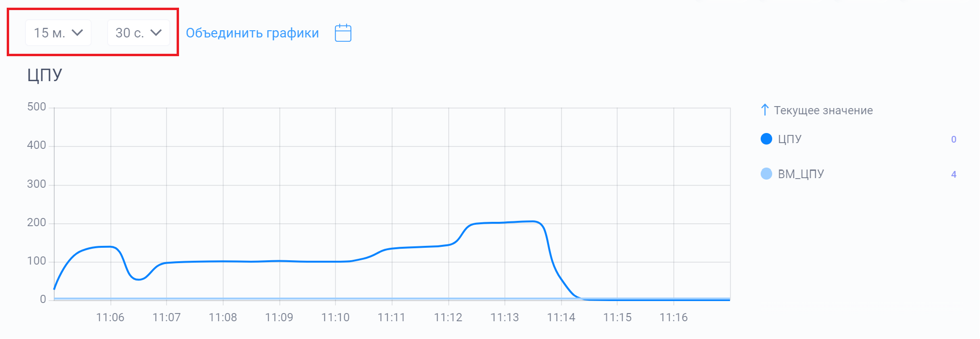Click the 500 value on the vertical axis
This screenshot has width=980, height=339.
click(x=36, y=107)
